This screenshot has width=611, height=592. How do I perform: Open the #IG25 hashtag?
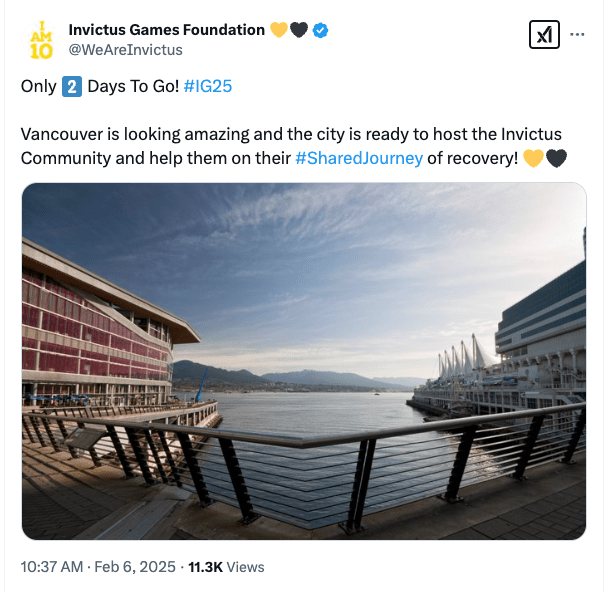click(208, 86)
